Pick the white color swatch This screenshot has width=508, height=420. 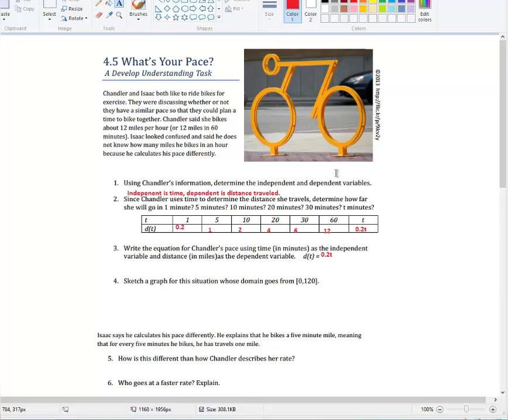[325, 9]
